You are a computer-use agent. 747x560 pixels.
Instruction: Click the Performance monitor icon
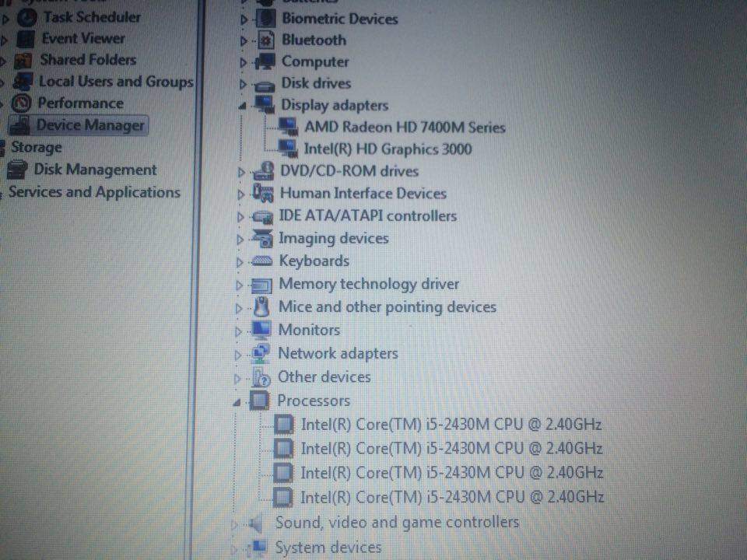coord(21,103)
